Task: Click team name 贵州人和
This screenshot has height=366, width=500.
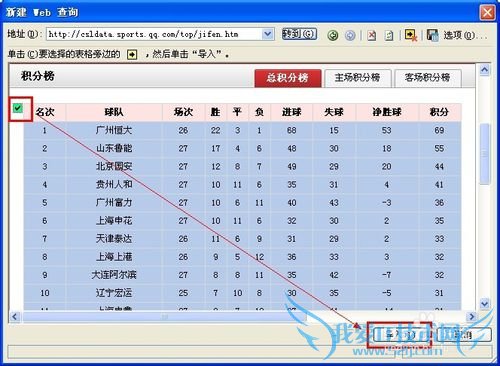Action: [x=114, y=184]
